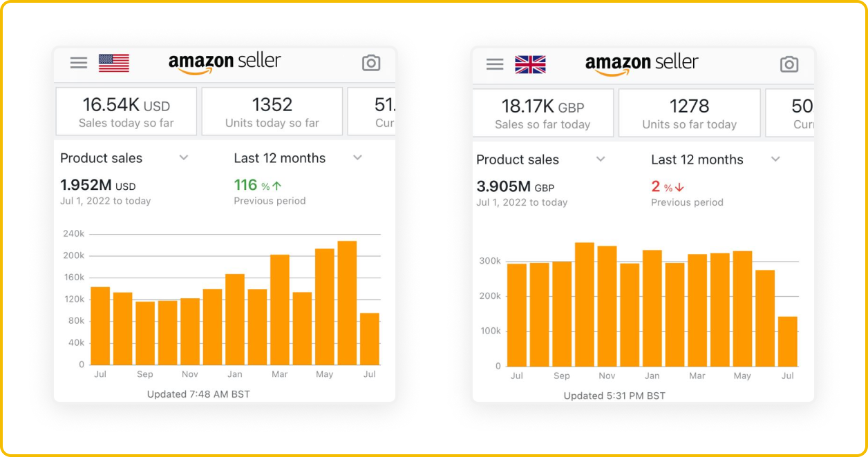Click the United States flag icon
The image size is (868, 457).
click(114, 63)
